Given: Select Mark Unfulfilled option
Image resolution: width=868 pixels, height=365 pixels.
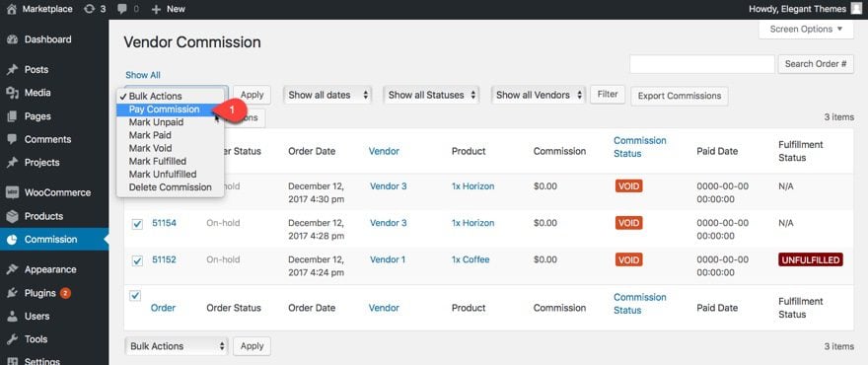Looking at the screenshot, I should (x=170, y=174).
